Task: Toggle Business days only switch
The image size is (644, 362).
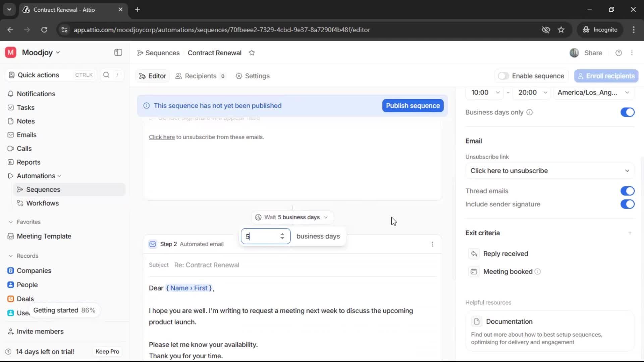Action: (x=627, y=112)
